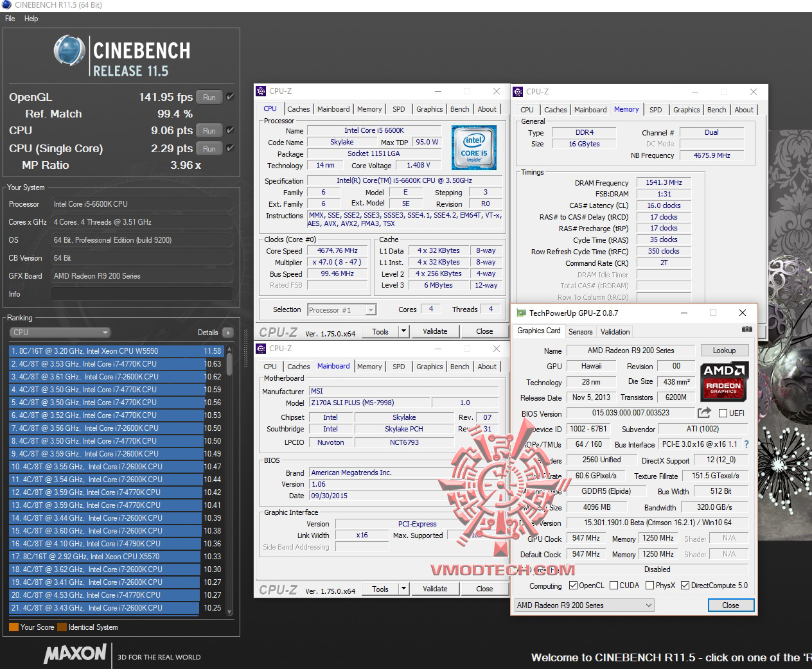Toggle the CUDA checkbox

(x=613, y=586)
